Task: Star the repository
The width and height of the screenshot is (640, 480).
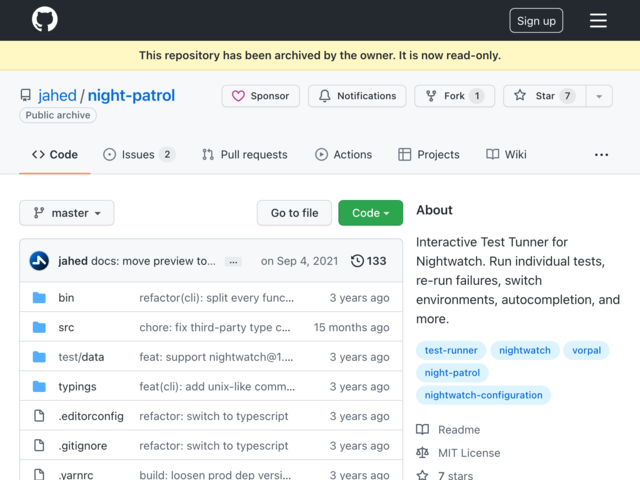Action: (x=544, y=96)
